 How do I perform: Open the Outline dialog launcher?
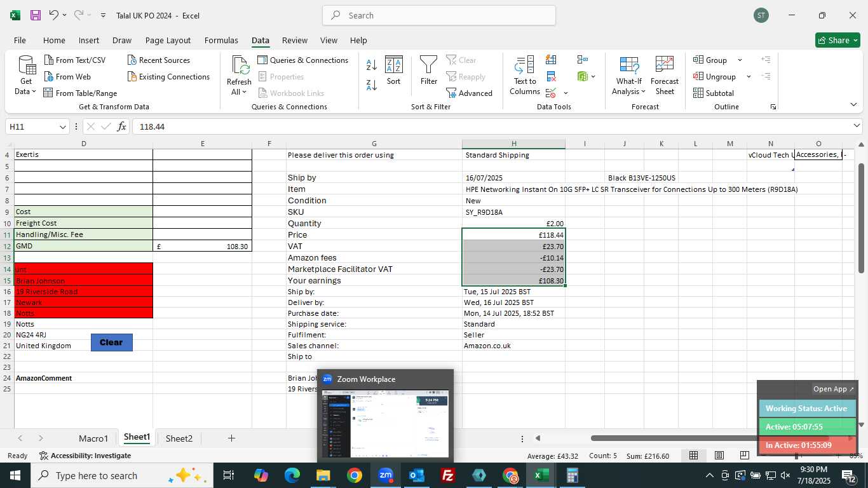tap(773, 107)
